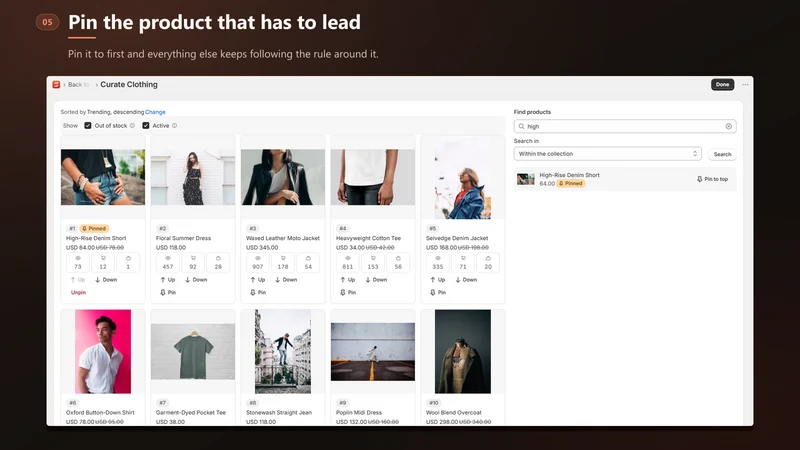Screen dimensions: 800x450
Task: Click the Curate Clothing page title
Action: 129,85
